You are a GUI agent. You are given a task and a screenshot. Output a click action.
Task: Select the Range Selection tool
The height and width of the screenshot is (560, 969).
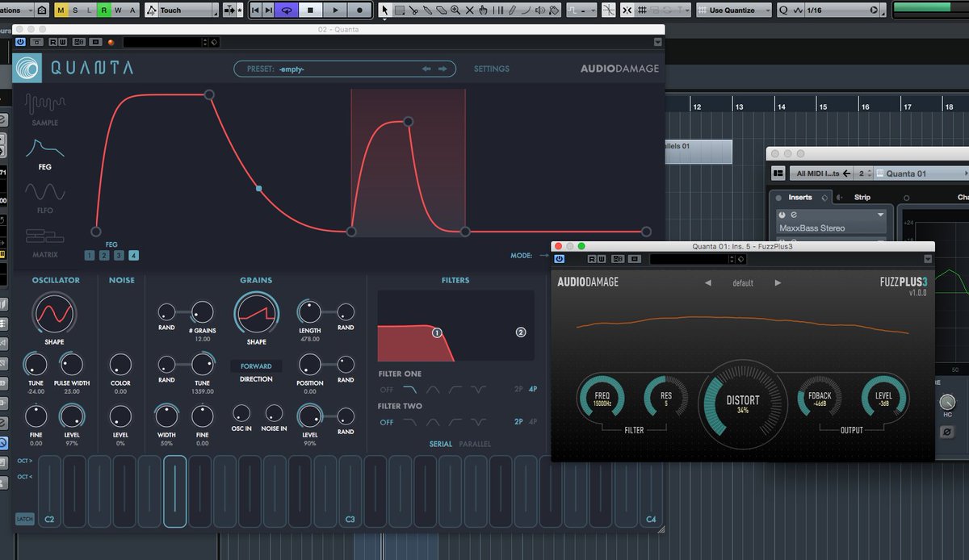point(399,10)
